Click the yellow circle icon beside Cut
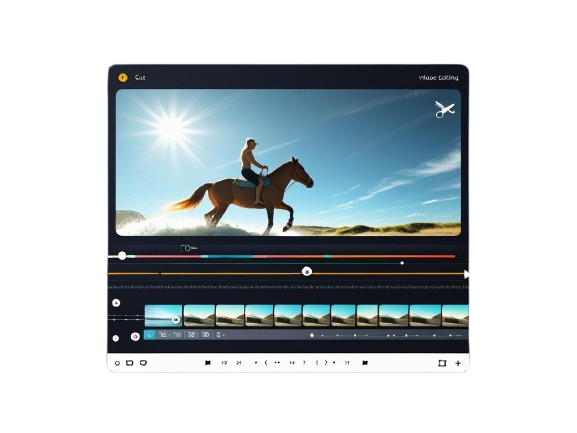The image size is (577, 433). [x=123, y=78]
